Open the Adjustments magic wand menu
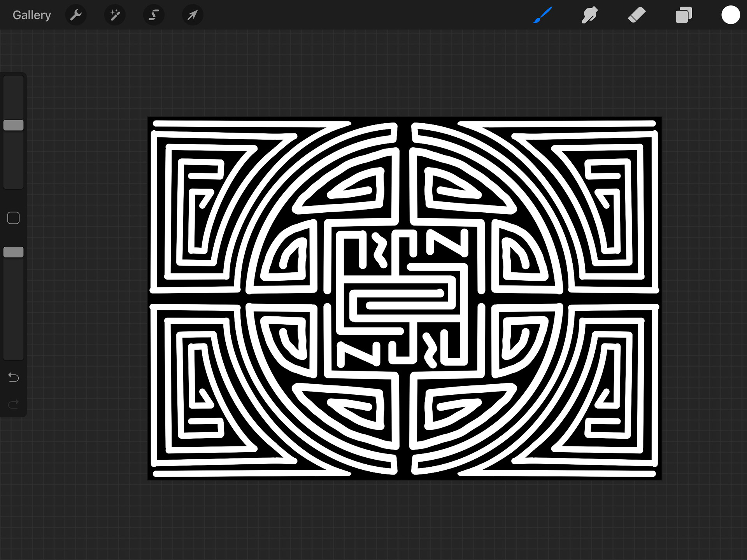Image resolution: width=747 pixels, height=560 pixels. [x=115, y=15]
